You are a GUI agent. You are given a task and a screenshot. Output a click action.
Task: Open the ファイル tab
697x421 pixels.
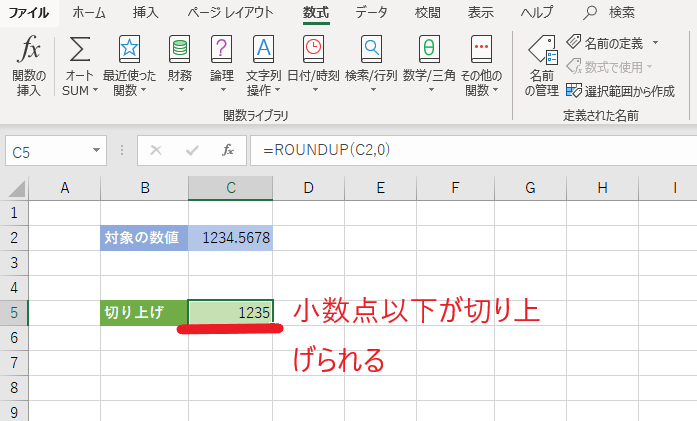[29, 12]
